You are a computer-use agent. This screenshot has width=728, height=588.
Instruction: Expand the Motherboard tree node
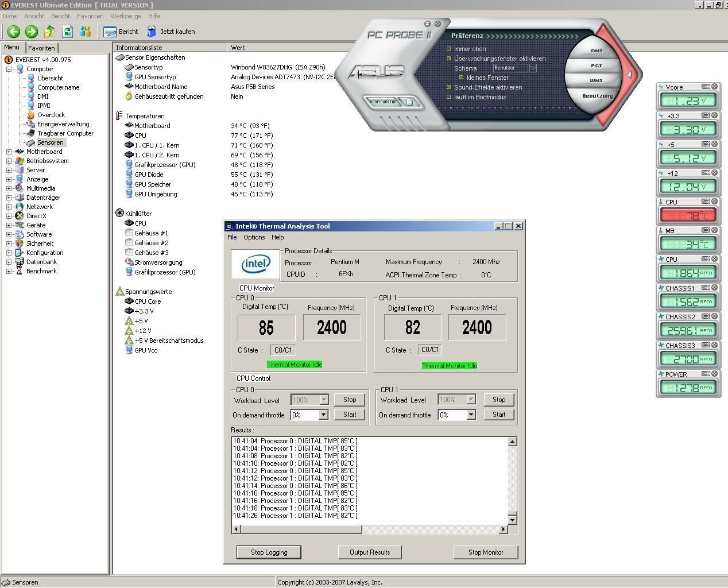coord(9,152)
